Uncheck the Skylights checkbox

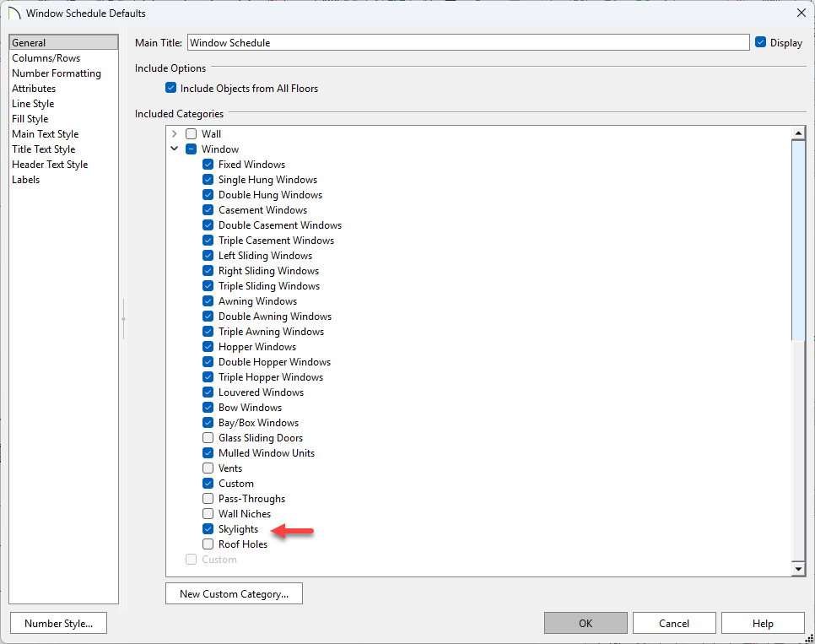click(x=208, y=529)
